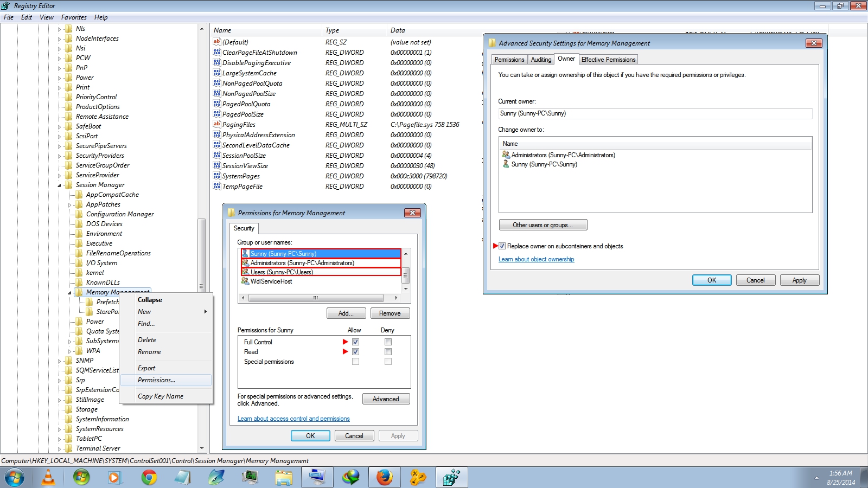
Task: Click the Other users or groups button
Action: [x=542, y=225]
